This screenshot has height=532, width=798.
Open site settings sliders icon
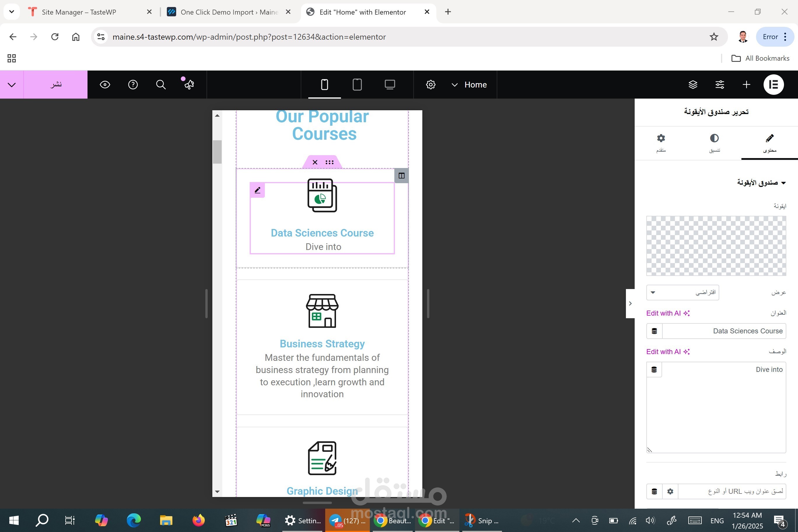[x=720, y=85]
